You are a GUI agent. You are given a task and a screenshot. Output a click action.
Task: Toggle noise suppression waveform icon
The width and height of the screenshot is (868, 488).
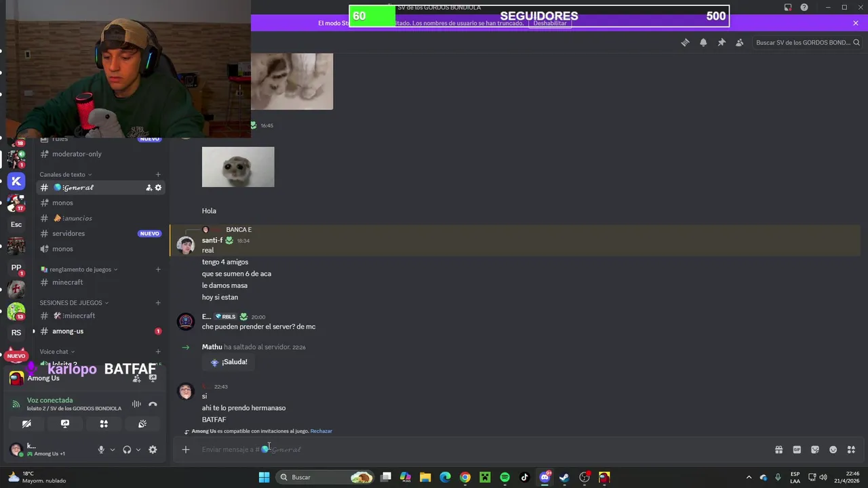136,404
